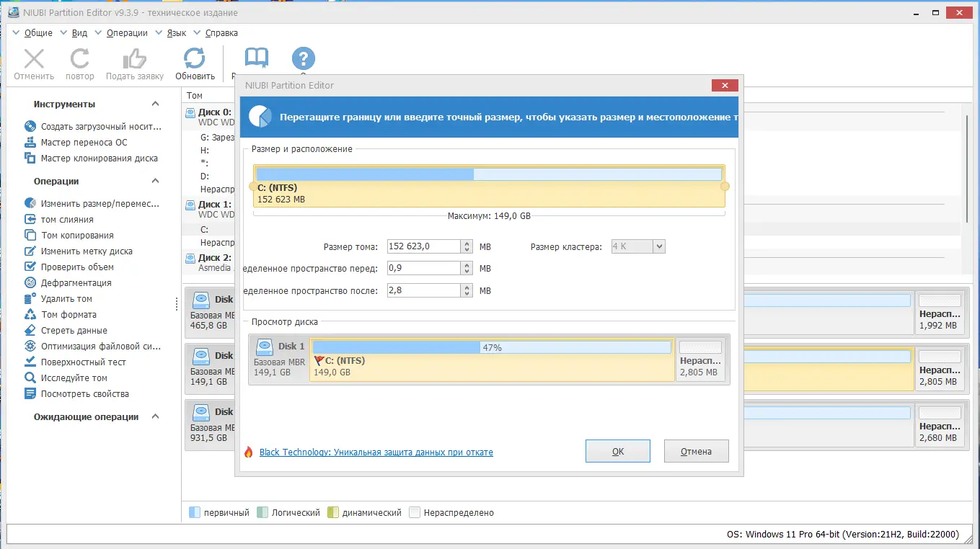Click the unallocated space after field

pos(423,290)
